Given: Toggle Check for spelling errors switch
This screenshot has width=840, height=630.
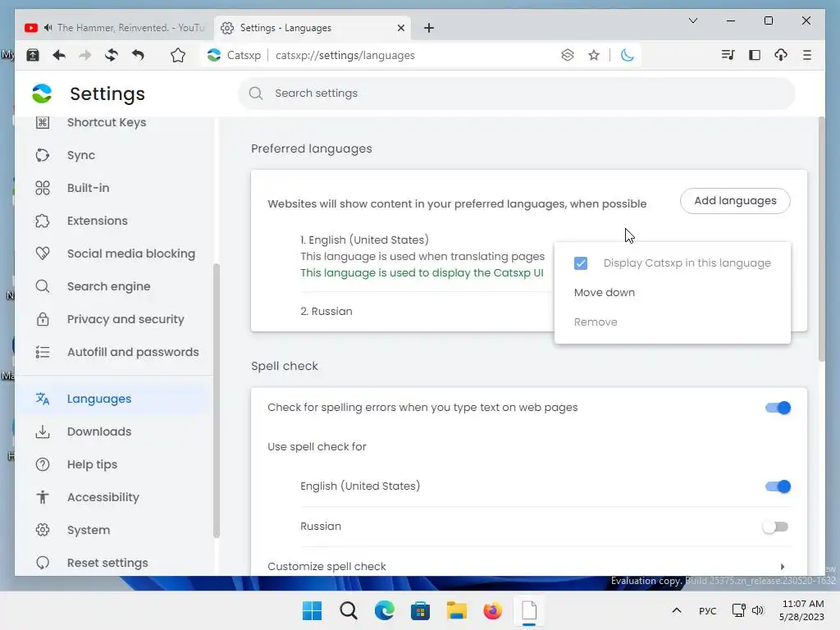Looking at the screenshot, I should tap(778, 408).
